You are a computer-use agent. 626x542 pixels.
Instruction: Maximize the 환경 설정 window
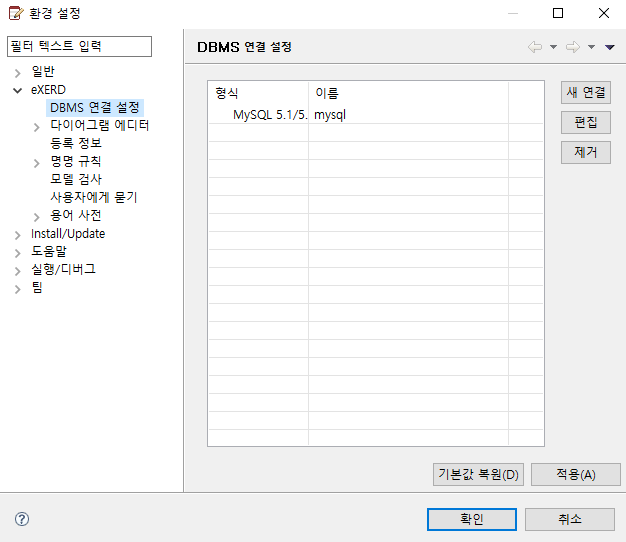pos(558,13)
